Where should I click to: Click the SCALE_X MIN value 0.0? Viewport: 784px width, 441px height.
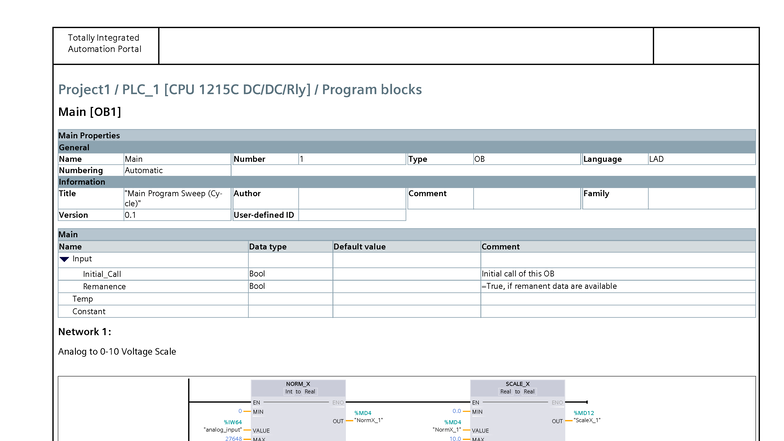coord(456,411)
